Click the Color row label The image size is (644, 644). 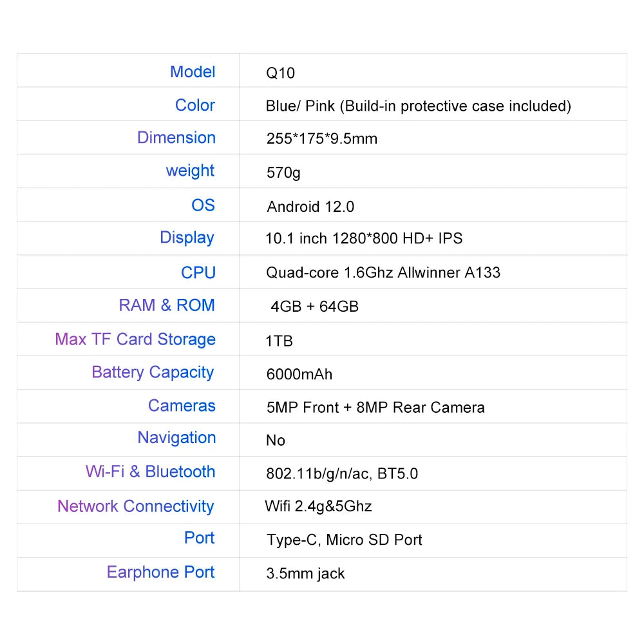coord(194,105)
